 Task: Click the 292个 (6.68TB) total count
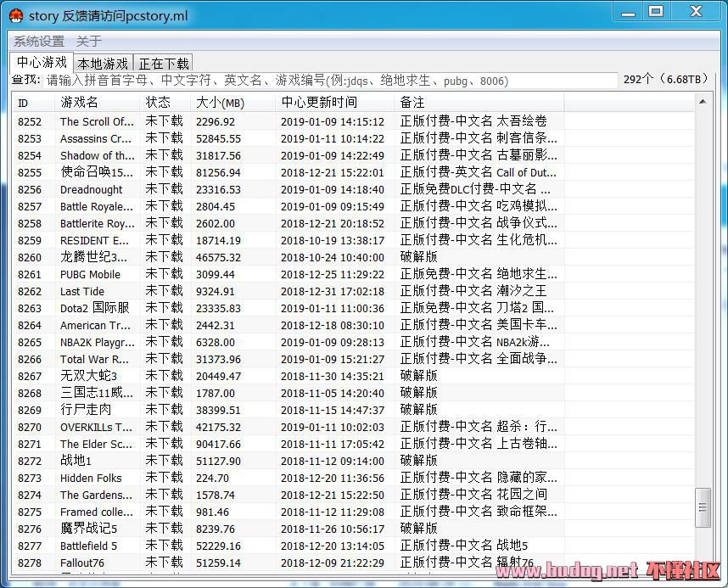coord(666,80)
